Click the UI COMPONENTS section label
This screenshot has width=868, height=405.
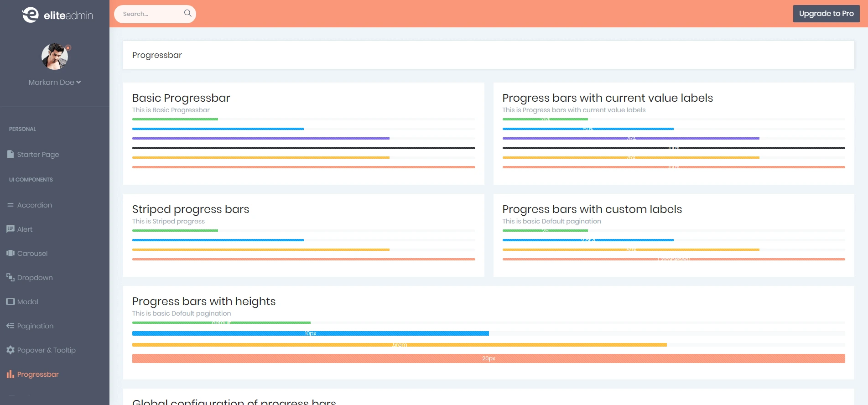pyautogui.click(x=31, y=180)
